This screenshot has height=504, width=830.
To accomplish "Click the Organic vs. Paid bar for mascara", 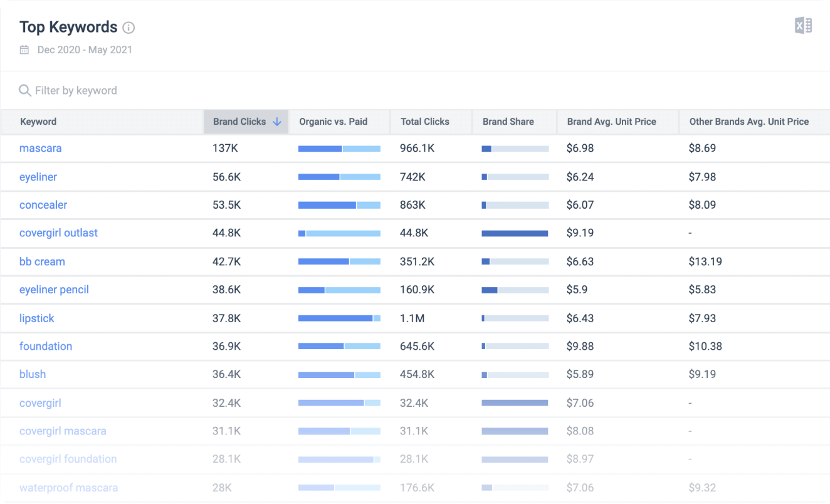I will point(340,149).
